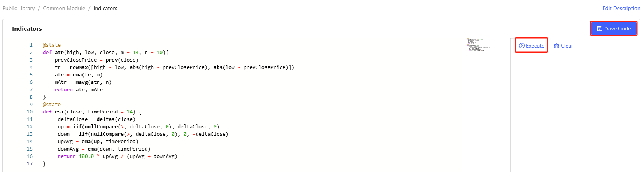Click the rowMax function call
This screenshot has height=172, width=644.
[79, 67]
